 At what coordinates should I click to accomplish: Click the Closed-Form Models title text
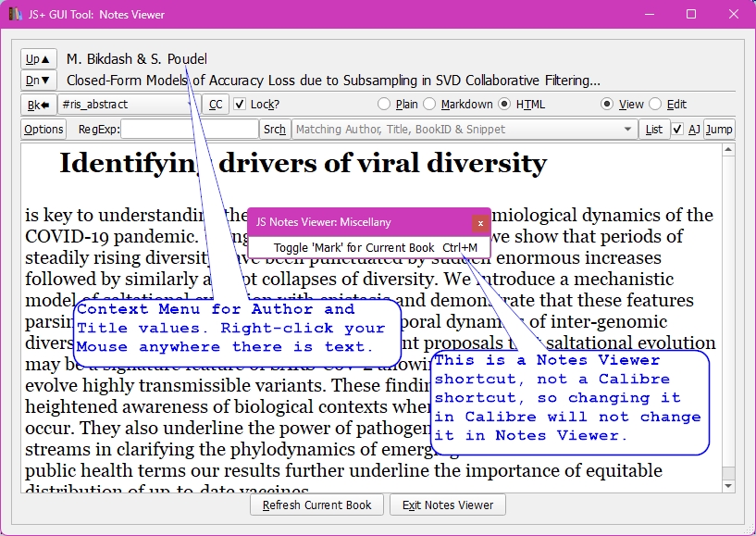point(333,81)
